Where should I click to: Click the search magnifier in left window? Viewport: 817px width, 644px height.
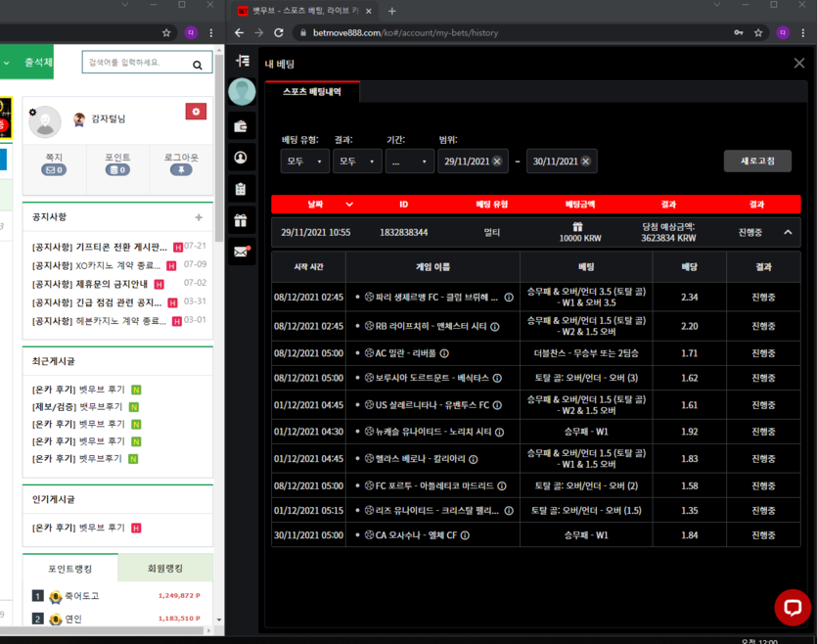tap(198, 66)
